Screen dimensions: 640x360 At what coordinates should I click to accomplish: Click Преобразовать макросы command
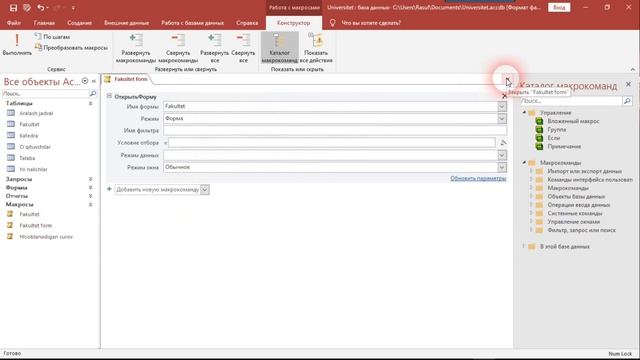pos(71,48)
